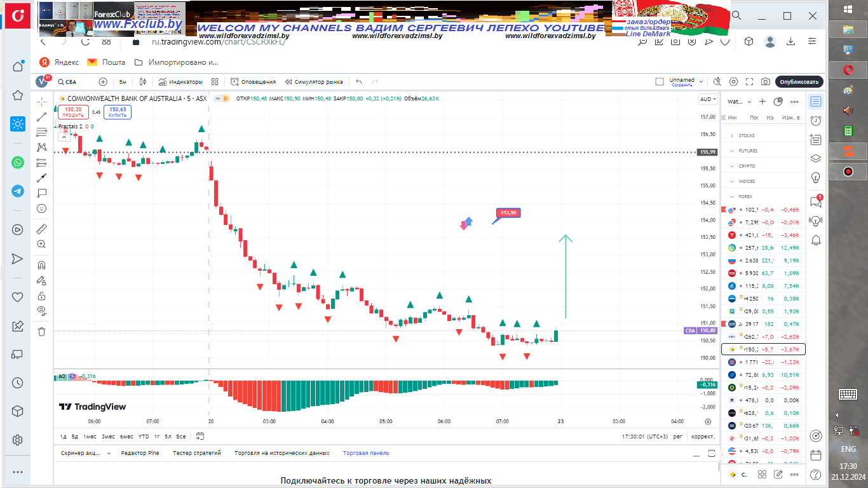Open the AUD currency dropdown
868x488 pixels.
(x=707, y=99)
